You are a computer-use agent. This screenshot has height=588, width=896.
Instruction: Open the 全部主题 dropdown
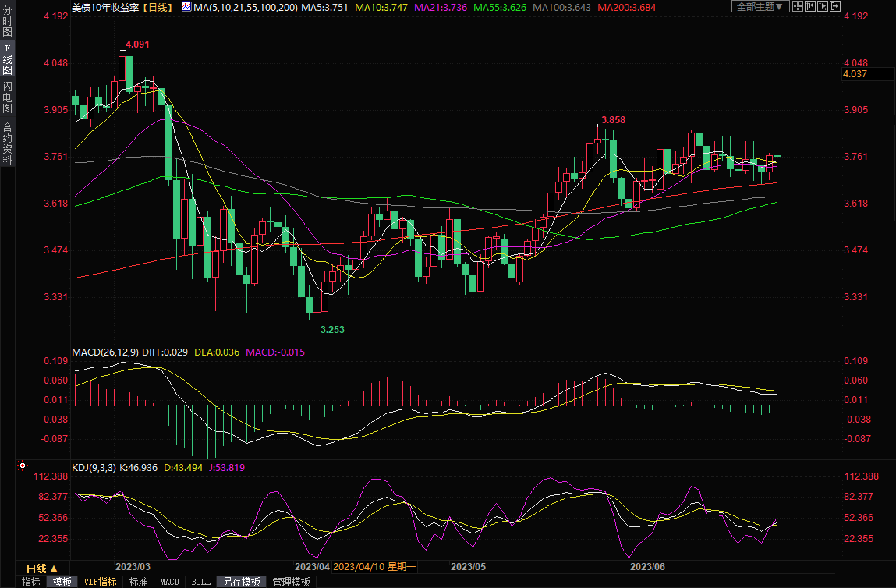[758, 7]
